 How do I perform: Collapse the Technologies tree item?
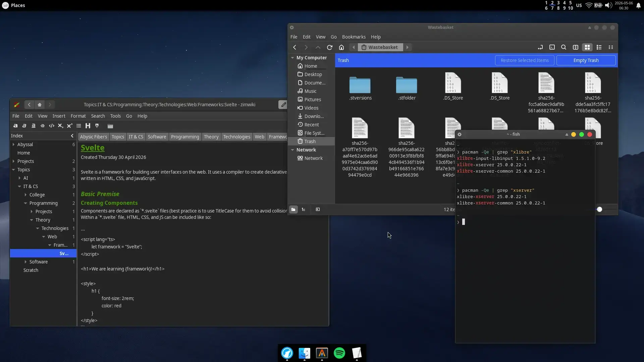click(38, 228)
